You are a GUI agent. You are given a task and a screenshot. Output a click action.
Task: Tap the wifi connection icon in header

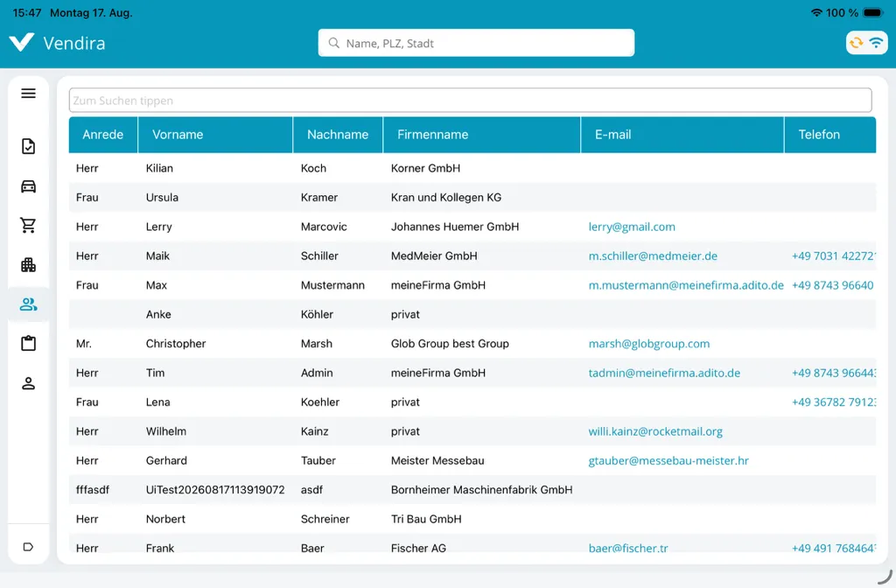[x=876, y=42]
